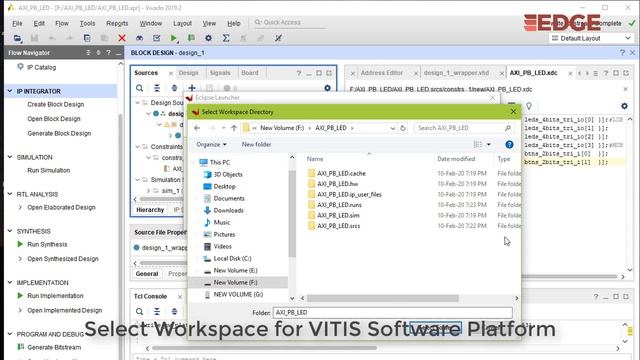Click the Copy toolbar icon

click(87, 38)
